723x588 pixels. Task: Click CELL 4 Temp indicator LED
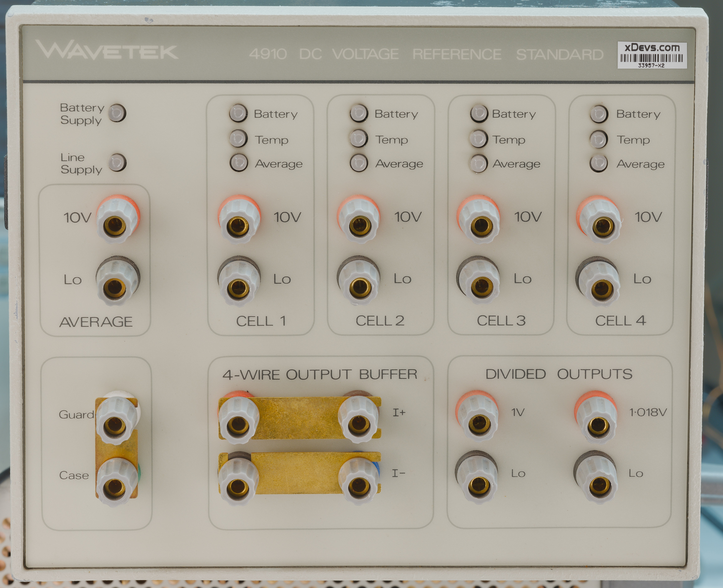599,139
